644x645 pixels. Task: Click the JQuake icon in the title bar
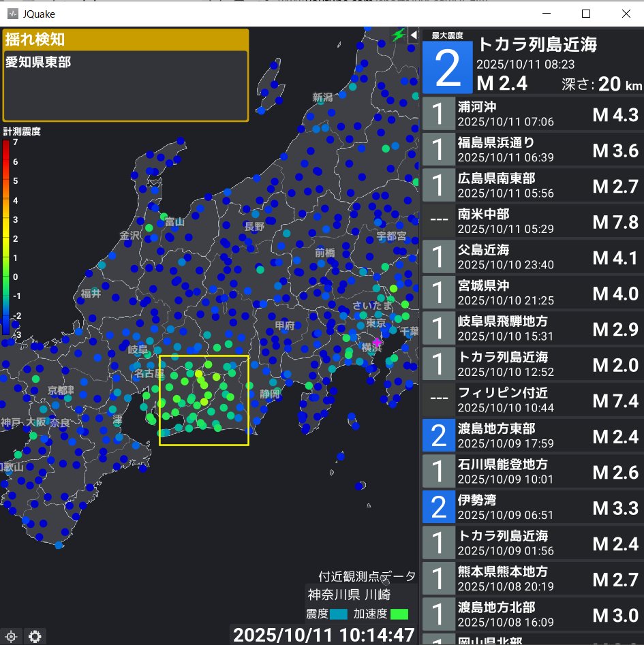(x=12, y=14)
